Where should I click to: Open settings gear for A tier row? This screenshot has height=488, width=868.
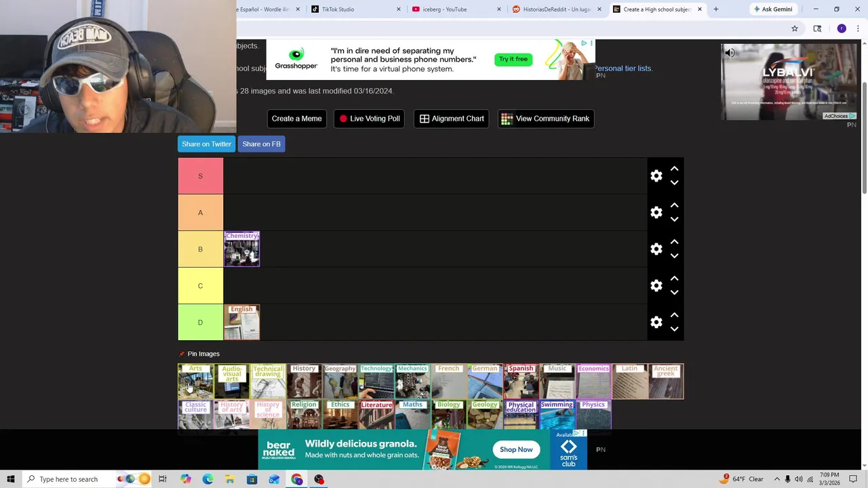pos(656,213)
